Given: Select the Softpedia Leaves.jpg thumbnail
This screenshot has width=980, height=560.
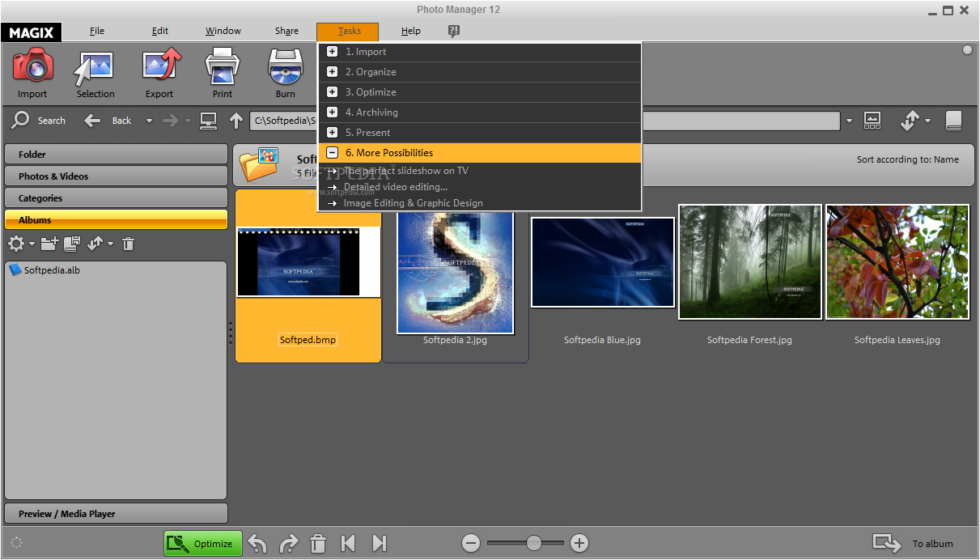Looking at the screenshot, I should coord(897,262).
